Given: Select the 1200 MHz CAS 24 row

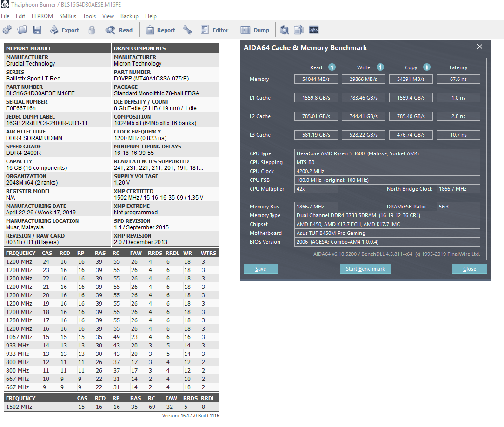Looking at the screenshot, I should 111,262.
